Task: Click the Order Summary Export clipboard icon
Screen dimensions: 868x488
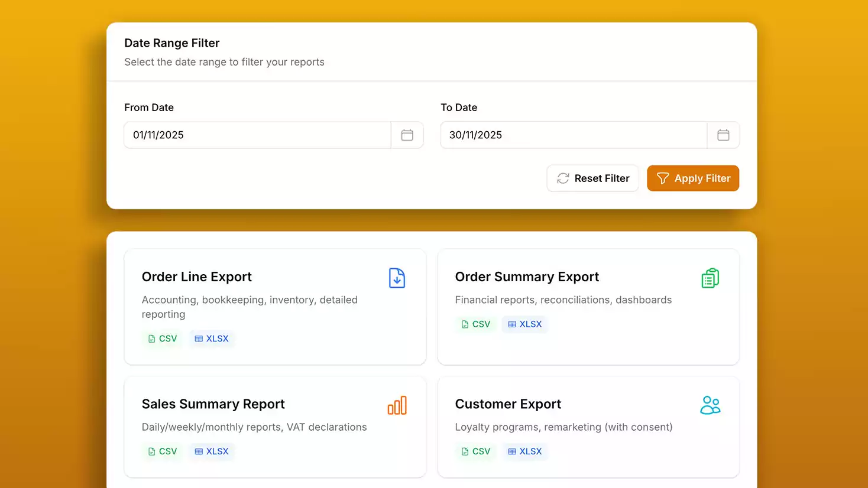Action: [710, 278]
